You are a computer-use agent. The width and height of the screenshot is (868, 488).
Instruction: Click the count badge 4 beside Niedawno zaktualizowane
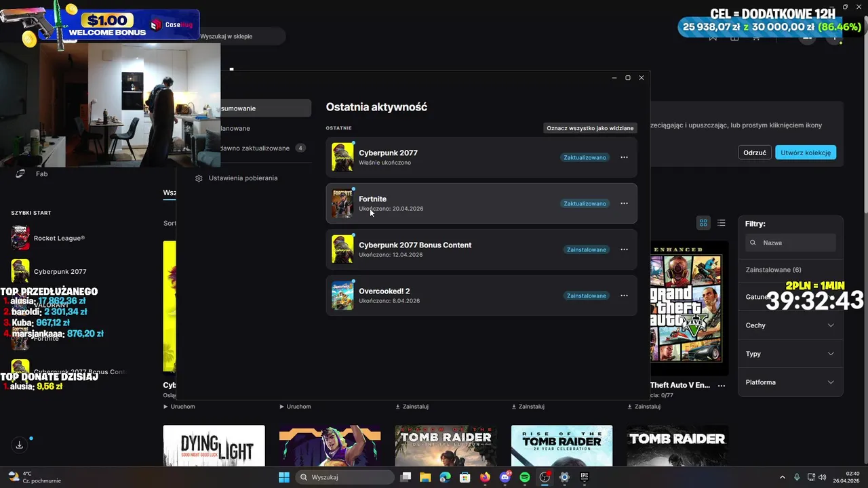[x=300, y=148]
